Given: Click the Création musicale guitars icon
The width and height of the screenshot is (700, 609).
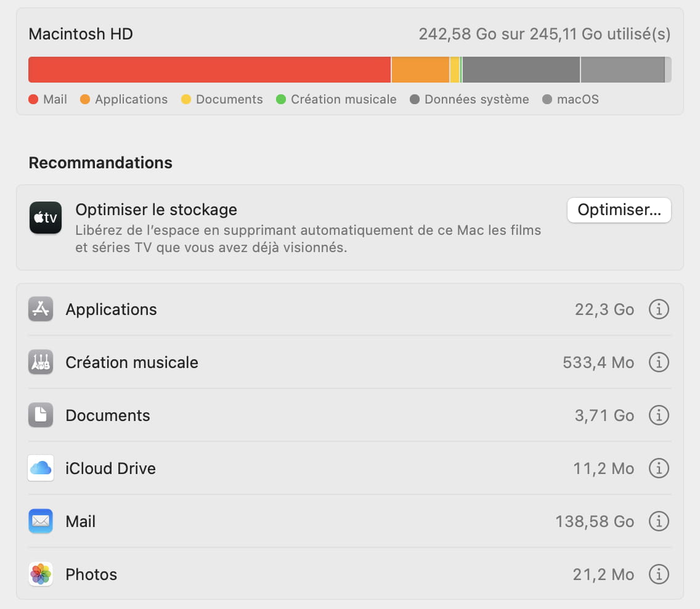Looking at the screenshot, I should [x=41, y=362].
